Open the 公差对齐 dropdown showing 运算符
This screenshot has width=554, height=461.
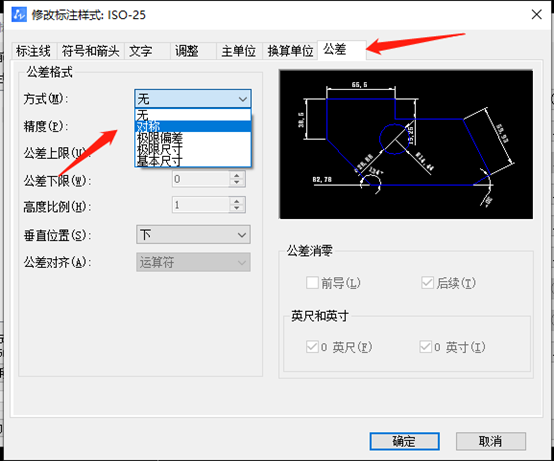193,262
